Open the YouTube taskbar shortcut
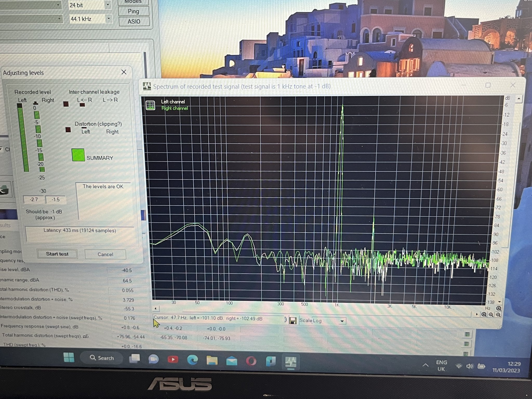 173,360
